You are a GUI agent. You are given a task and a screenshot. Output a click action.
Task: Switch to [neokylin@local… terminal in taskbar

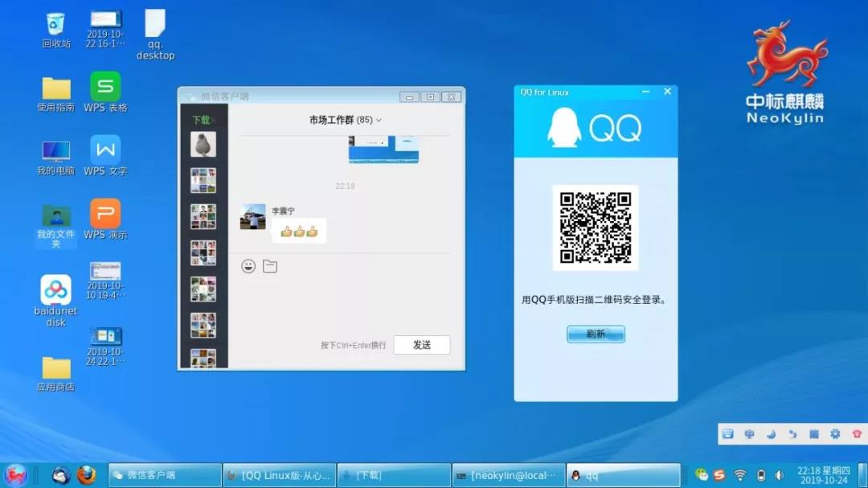pyautogui.click(x=509, y=475)
